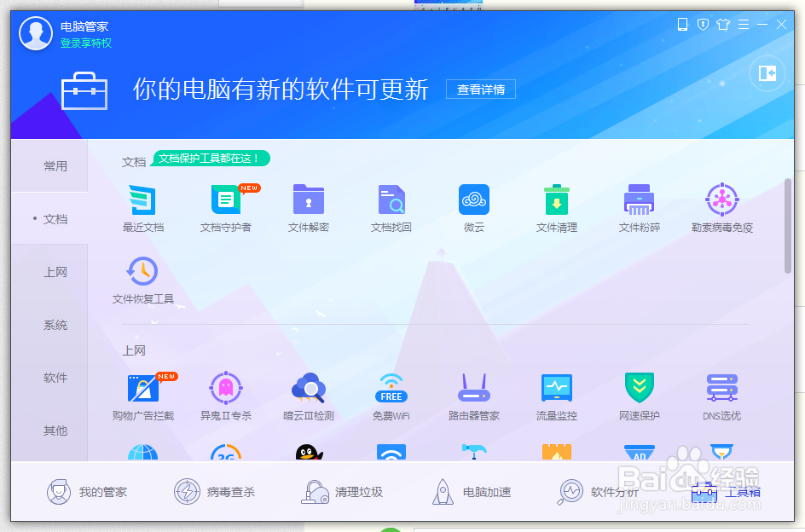Launch the 文件清理 tool
The height and width of the screenshot is (532, 805).
point(557,208)
